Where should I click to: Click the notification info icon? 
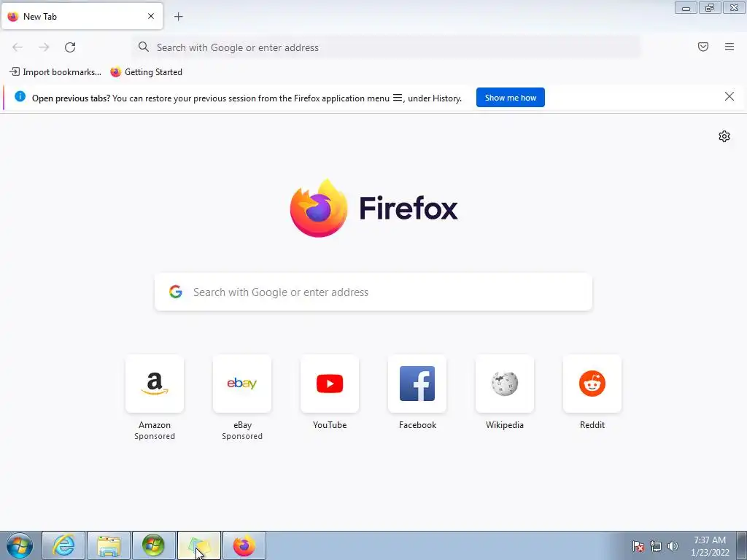(20, 97)
